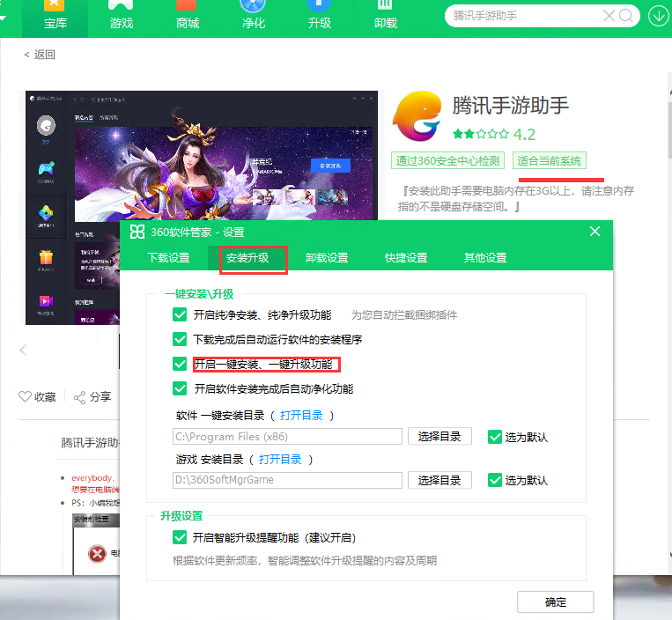Image resolution: width=672 pixels, height=620 pixels.
Task: Toggle 下载完成后自动运行软件的安装程序 checkbox
Action: (180, 339)
